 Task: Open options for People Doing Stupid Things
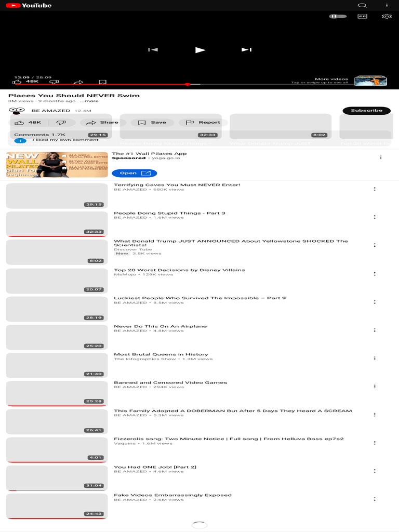[375, 217]
